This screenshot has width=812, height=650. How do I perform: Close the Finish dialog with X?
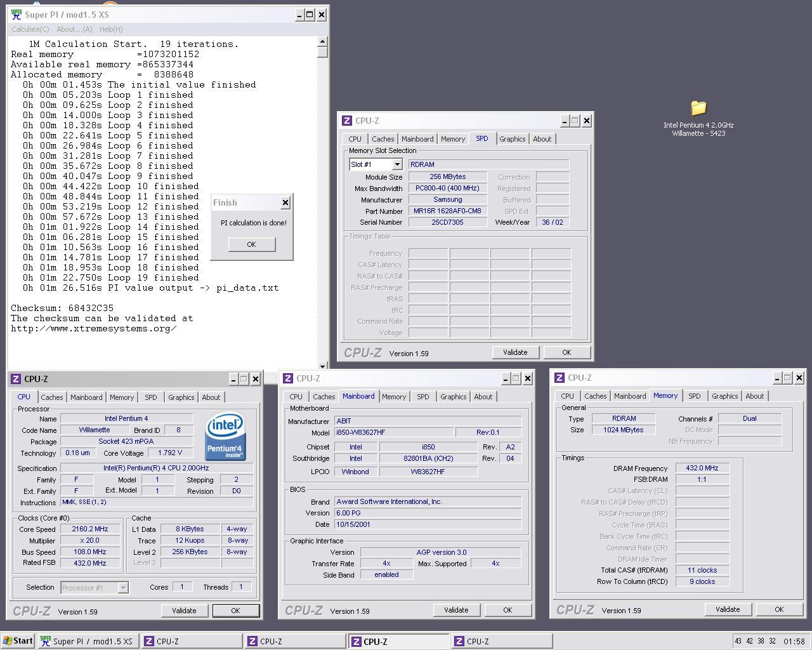[x=285, y=202]
